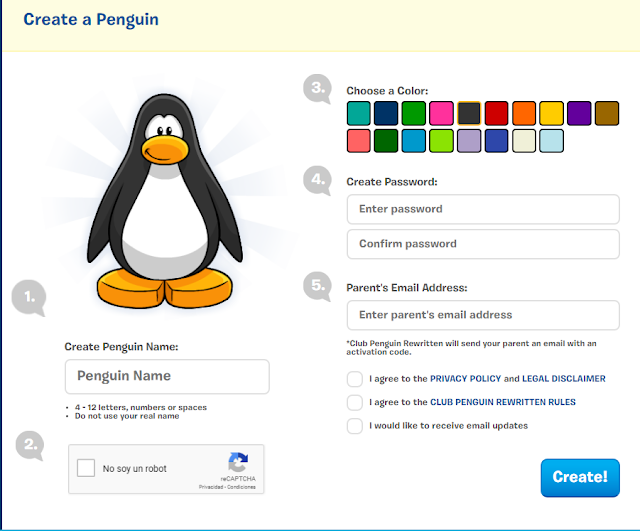The image size is (640, 531).
Task: Select the hot pink penguin color
Action: coord(441,113)
